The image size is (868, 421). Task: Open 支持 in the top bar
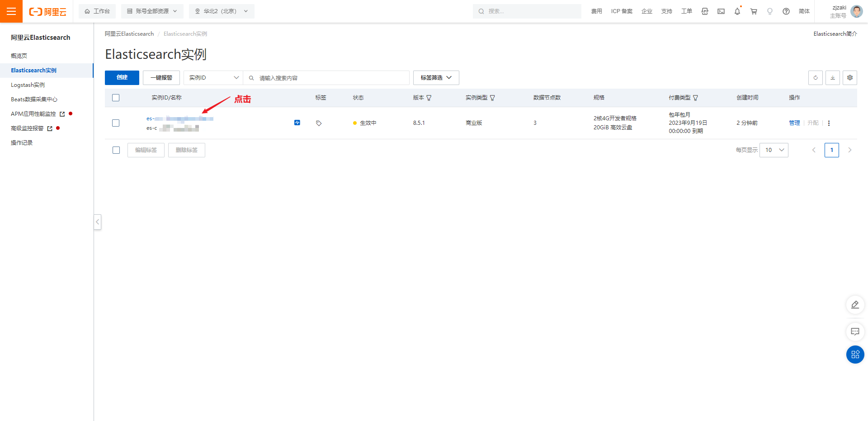tap(667, 11)
